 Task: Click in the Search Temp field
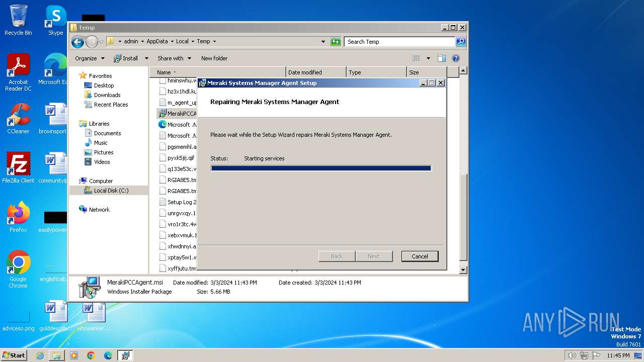click(400, 42)
